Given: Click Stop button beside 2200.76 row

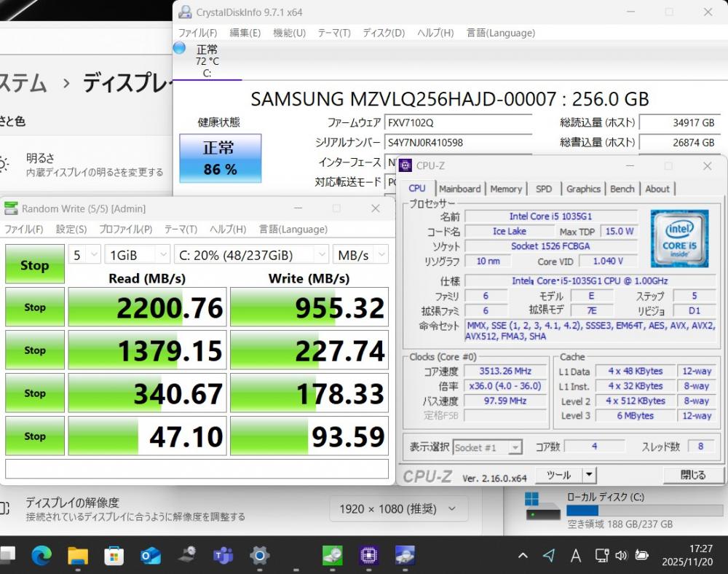Looking at the screenshot, I should click(x=35, y=307).
